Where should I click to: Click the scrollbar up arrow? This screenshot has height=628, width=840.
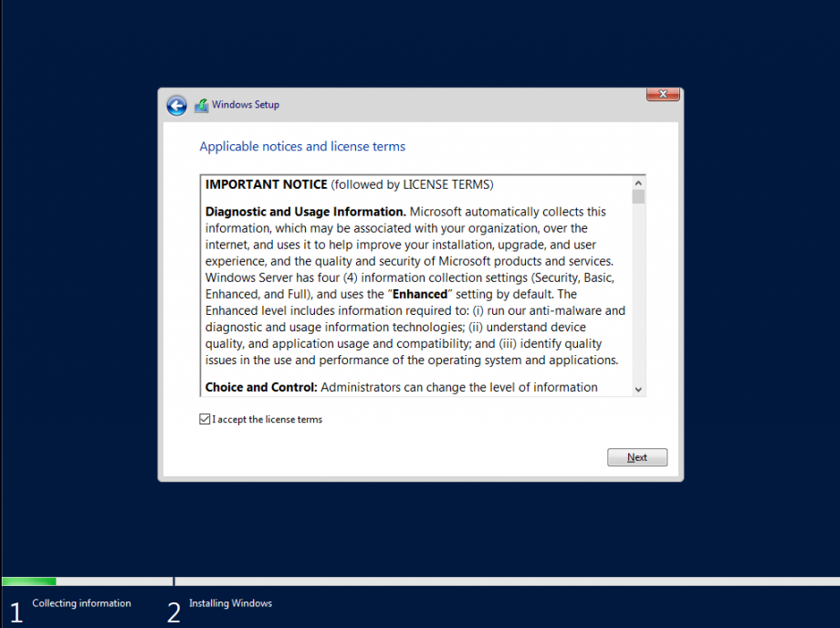coord(638,183)
